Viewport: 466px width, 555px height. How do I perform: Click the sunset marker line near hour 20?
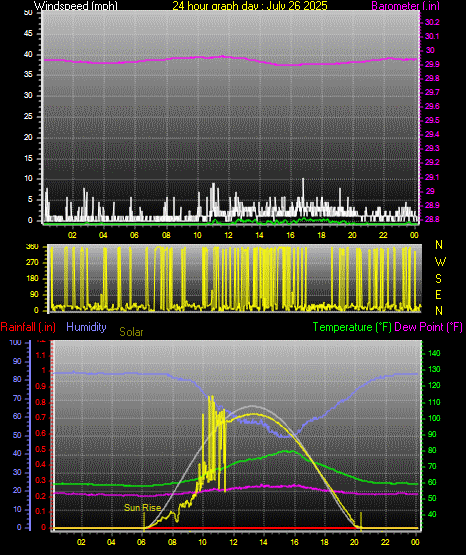tap(361, 521)
